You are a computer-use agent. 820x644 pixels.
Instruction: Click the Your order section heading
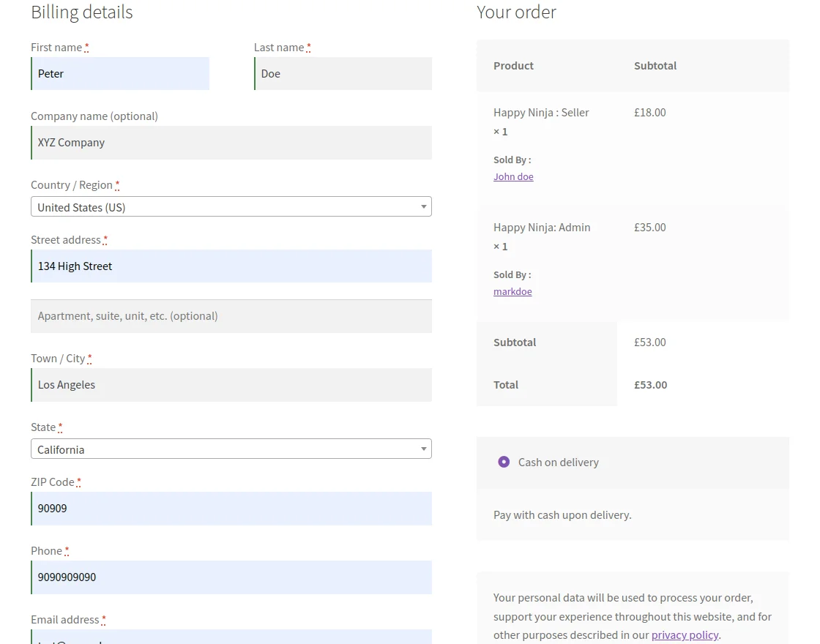[x=516, y=12]
